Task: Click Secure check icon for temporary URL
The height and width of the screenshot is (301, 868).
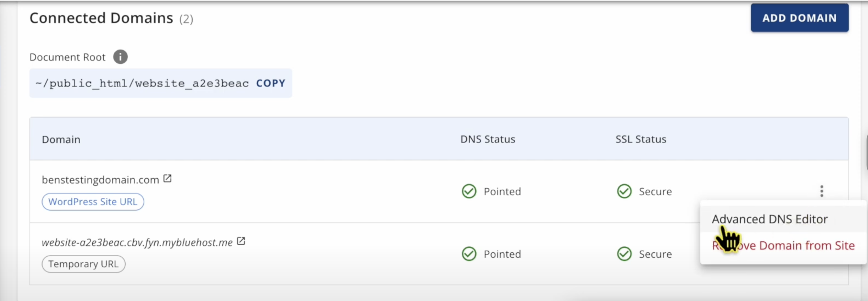Action: [624, 254]
